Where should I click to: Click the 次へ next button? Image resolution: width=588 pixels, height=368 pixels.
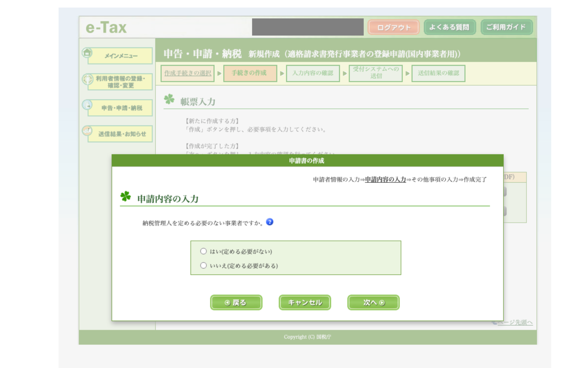click(x=373, y=302)
